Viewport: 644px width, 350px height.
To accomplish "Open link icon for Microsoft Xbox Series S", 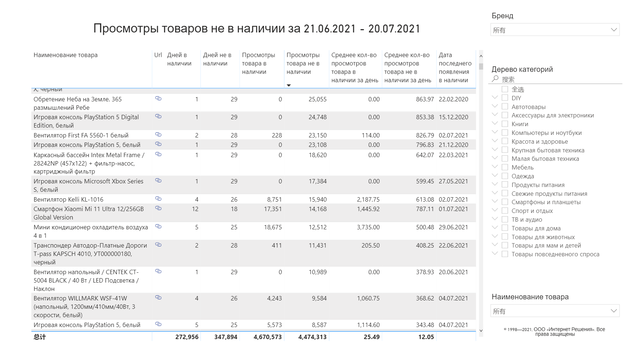I will [x=158, y=180].
